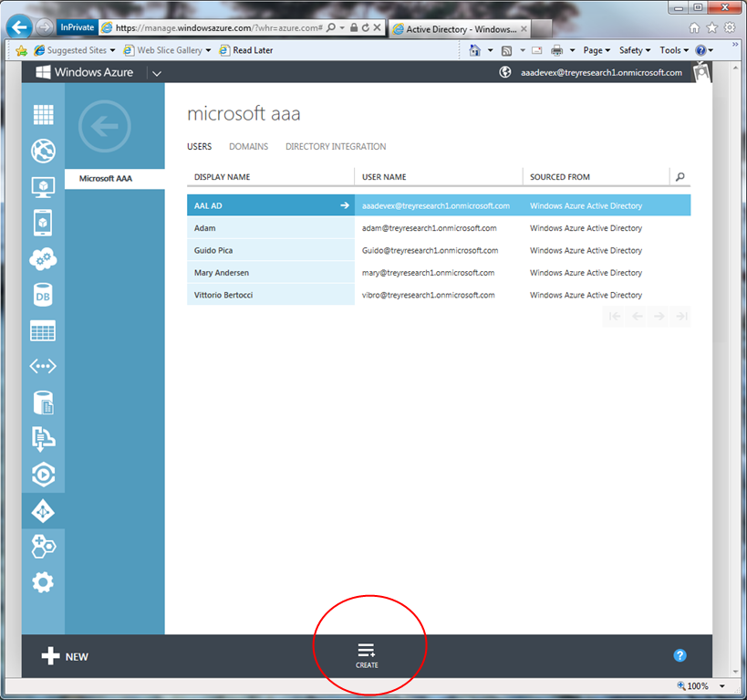747x700 pixels.
Task: Click the Feeds RSS icon in command bar
Action: pos(507,50)
